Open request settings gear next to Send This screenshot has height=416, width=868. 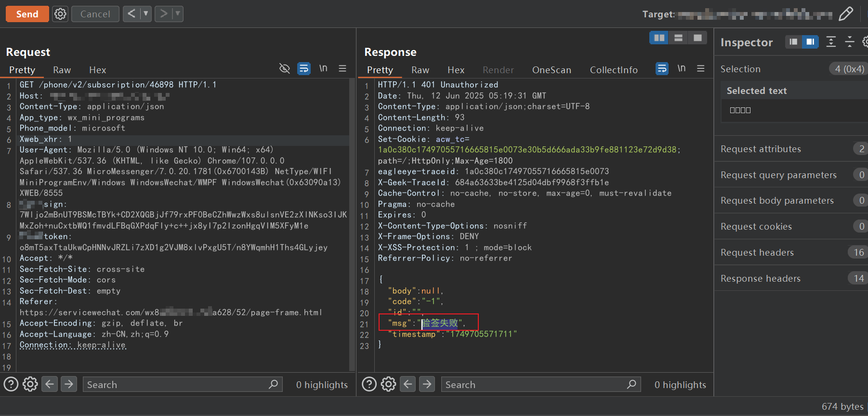tap(60, 14)
